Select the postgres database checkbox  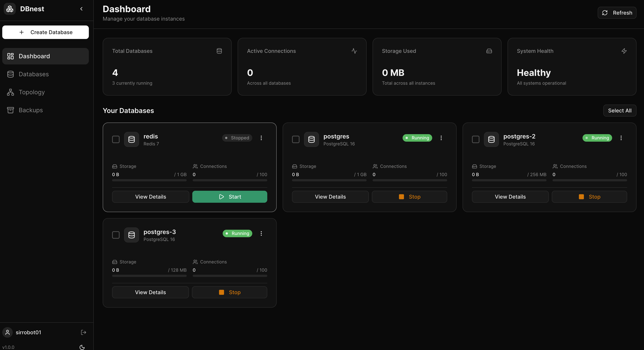click(x=296, y=139)
